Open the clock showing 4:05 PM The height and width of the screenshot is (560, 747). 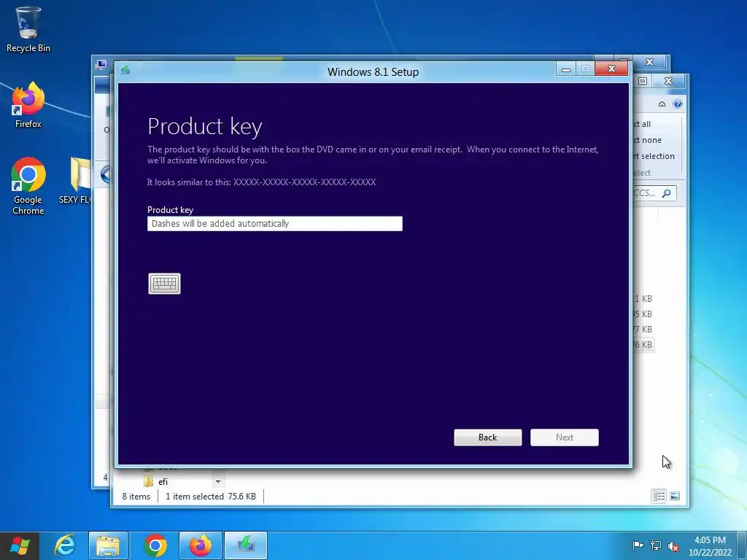tap(710, 545)
